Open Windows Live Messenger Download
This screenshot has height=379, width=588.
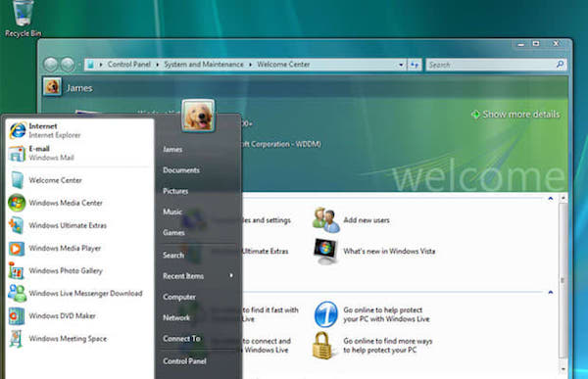(79, 293)
